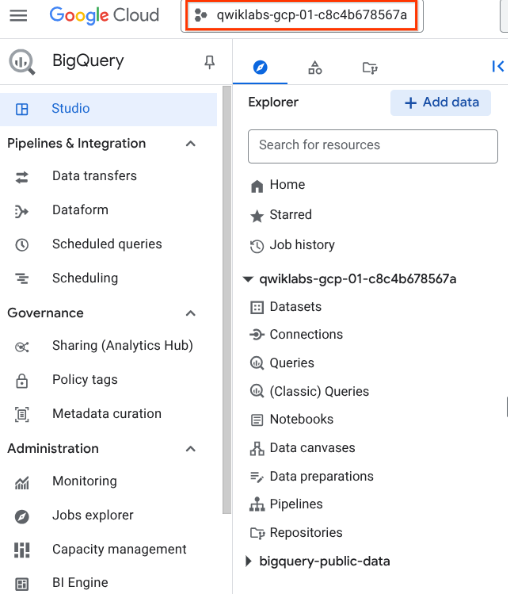Click the Scheduled queries clock icon
Viewport: 508px width, 594px height.
tap(22, 245)
